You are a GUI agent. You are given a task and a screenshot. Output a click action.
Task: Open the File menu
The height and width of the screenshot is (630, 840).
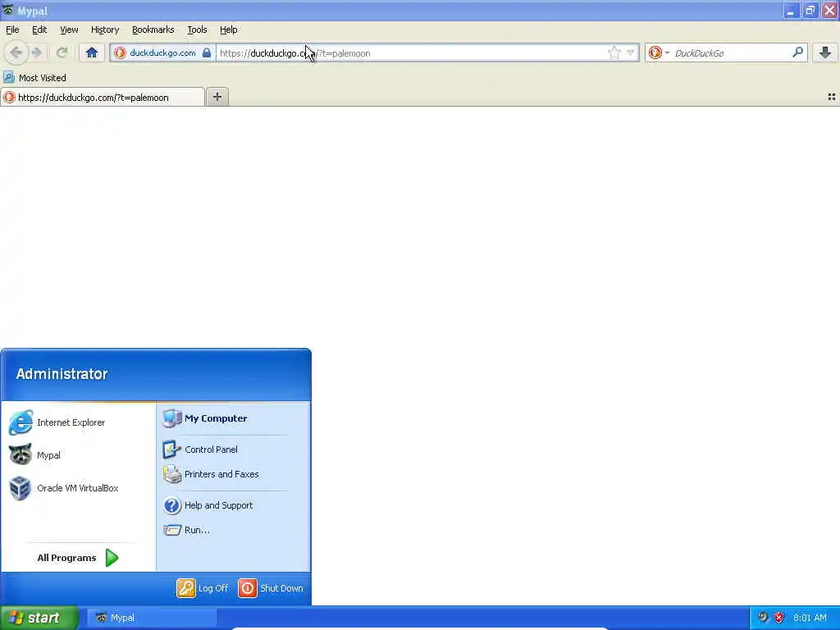point(12,30)
